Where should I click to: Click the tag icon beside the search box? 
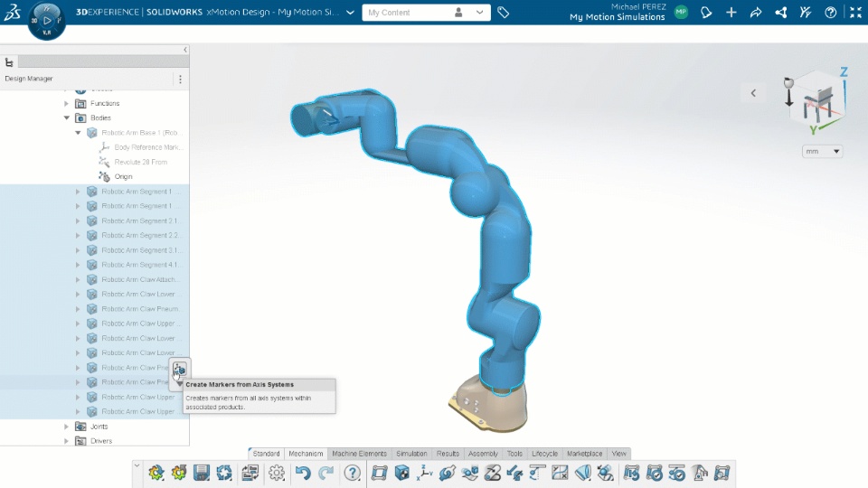click(504, 12)
